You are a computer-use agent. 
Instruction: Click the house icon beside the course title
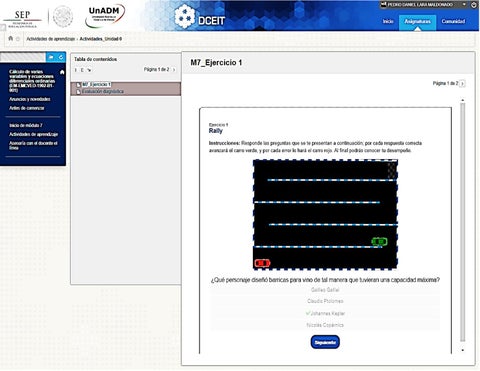(x=62, y=72)
